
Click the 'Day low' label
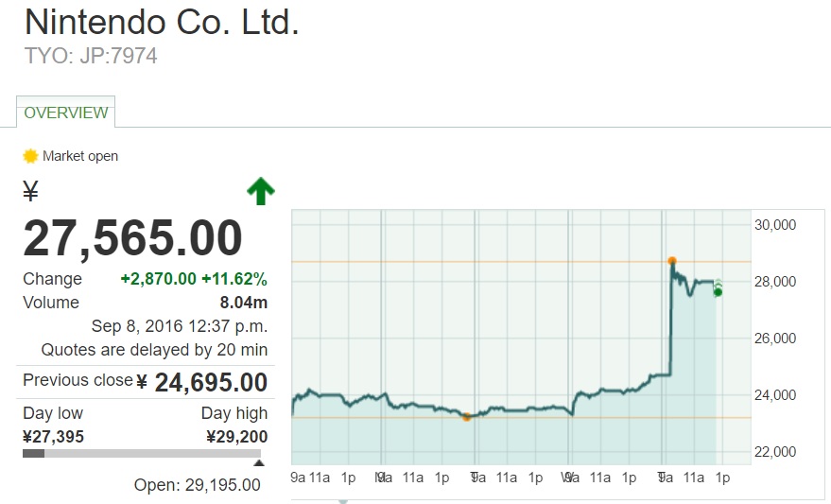tap(53, 413)
